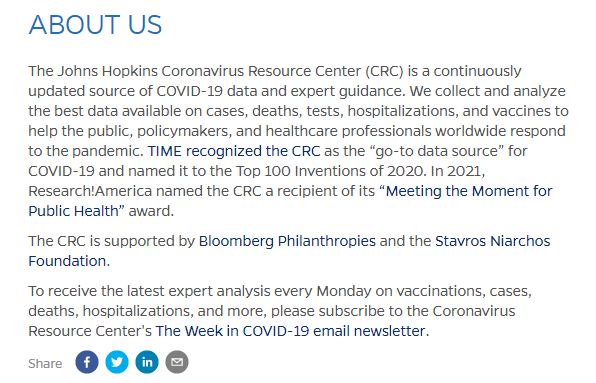Open the 'Stavros Niarchos' link text
Screen dimensions: 596x383
click(x=493, y=241)
